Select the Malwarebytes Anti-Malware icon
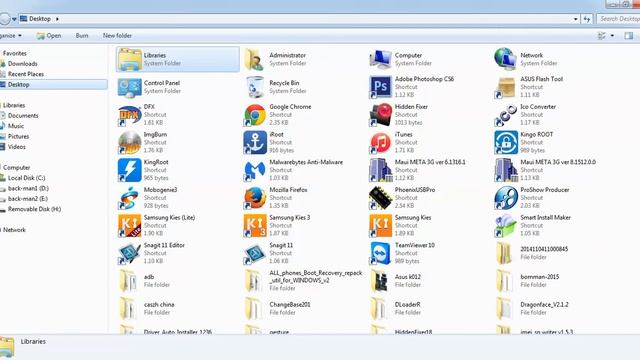The image size is (640, 360). click(x=255, y=170)
